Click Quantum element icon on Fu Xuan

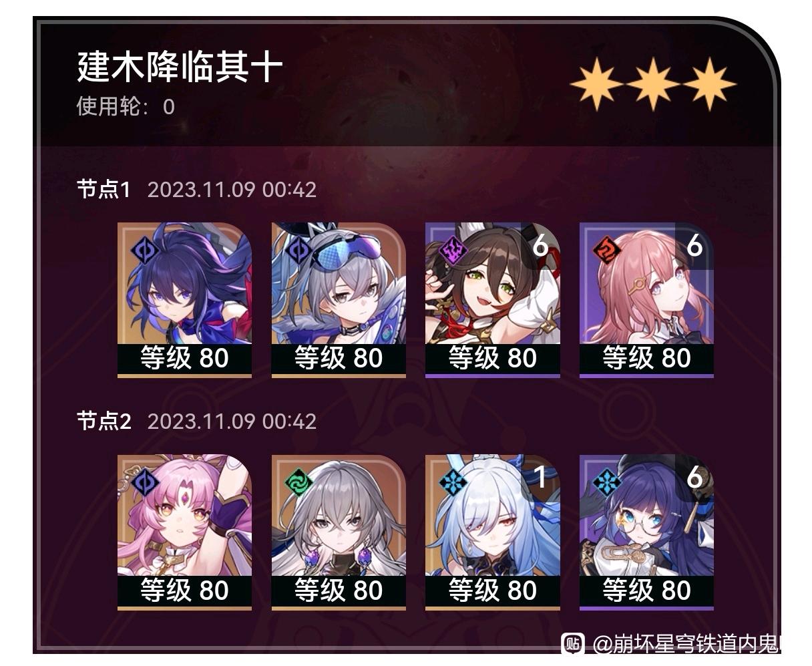(146, 483)
